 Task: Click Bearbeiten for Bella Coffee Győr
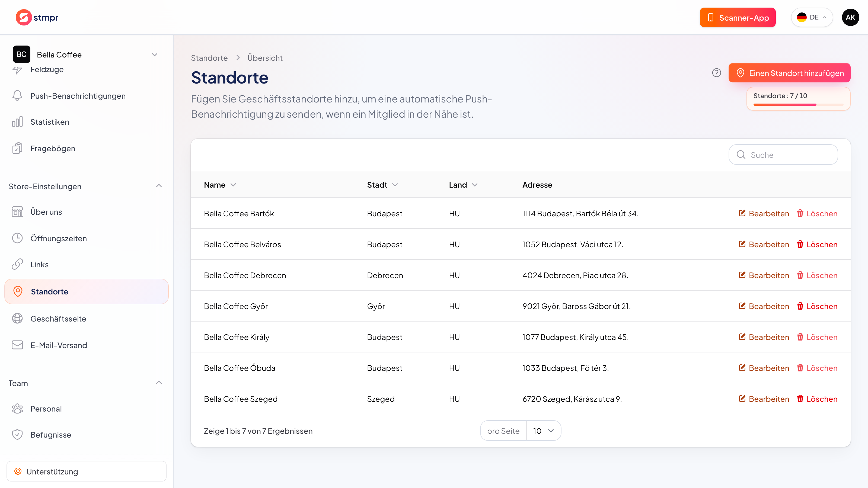point(764,306)
